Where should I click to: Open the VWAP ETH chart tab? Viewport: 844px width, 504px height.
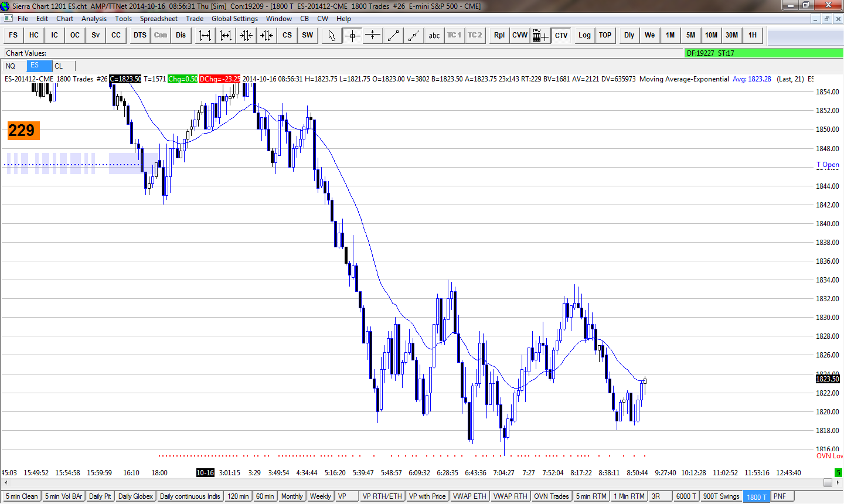[x=469, y=496]
